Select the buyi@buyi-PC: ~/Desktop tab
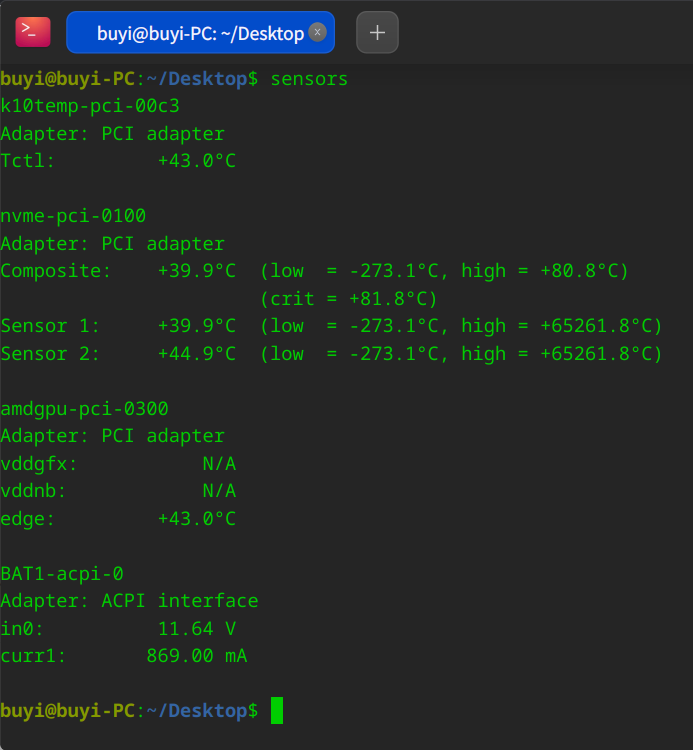 click(x=200, y=33)
